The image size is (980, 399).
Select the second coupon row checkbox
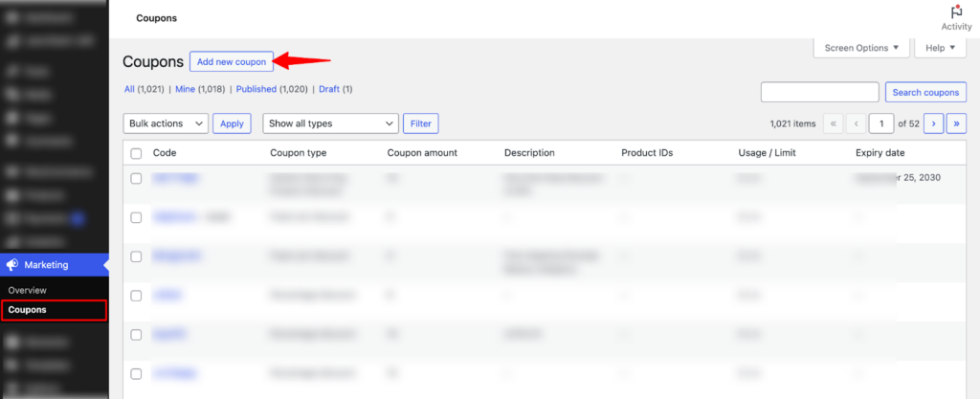(136, 217)
